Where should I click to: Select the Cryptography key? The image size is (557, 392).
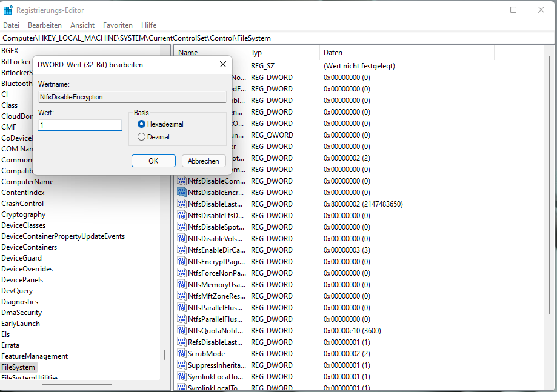(24, 214)
